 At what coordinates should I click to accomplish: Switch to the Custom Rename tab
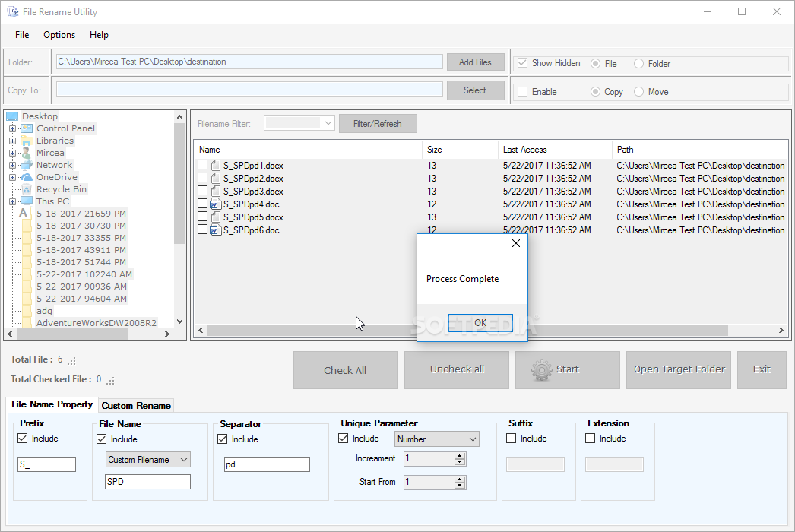pyautogui.click(x=136, y=406)
